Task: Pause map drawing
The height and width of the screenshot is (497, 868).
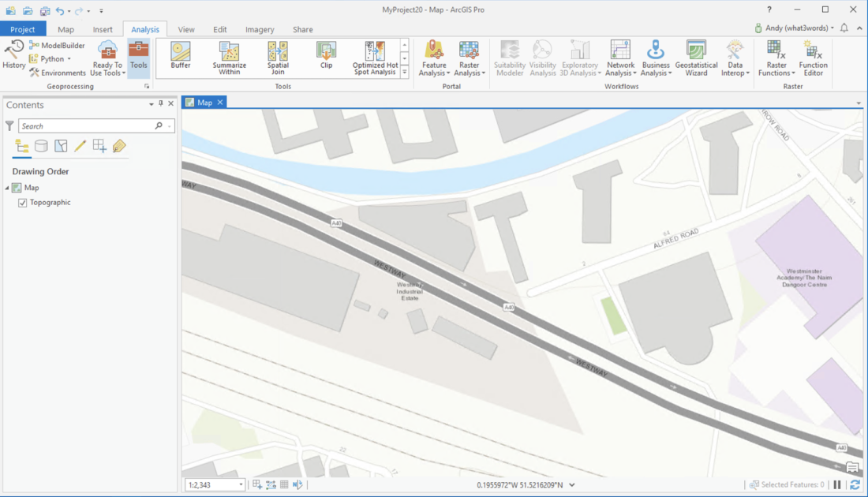Action: point(837,485)
